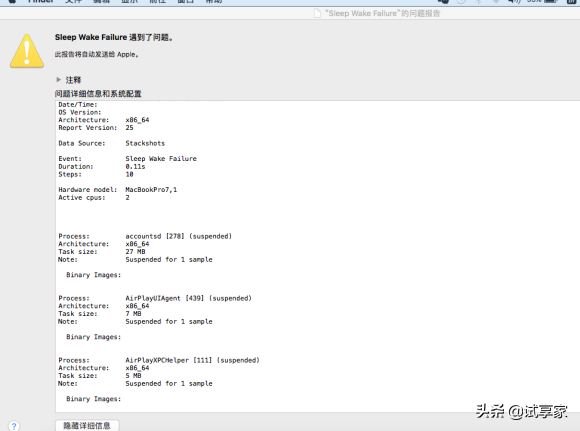Click the yellow warning triangle icon
580x431 pixels.
click(x=27, y=51)
